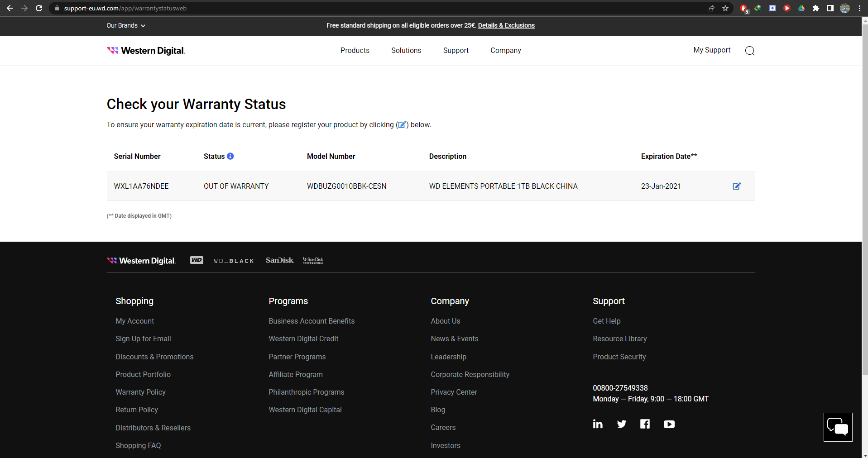Open Business Account Benefits link
Viewport: 868px width, 458px height.
(312, 321)
